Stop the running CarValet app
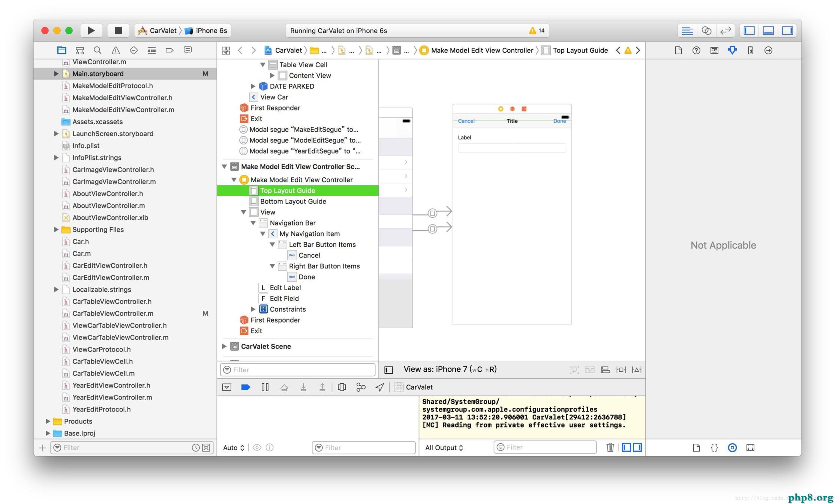Screen dimensions: 835x504 pyautogui.click(x=118, y=30)
